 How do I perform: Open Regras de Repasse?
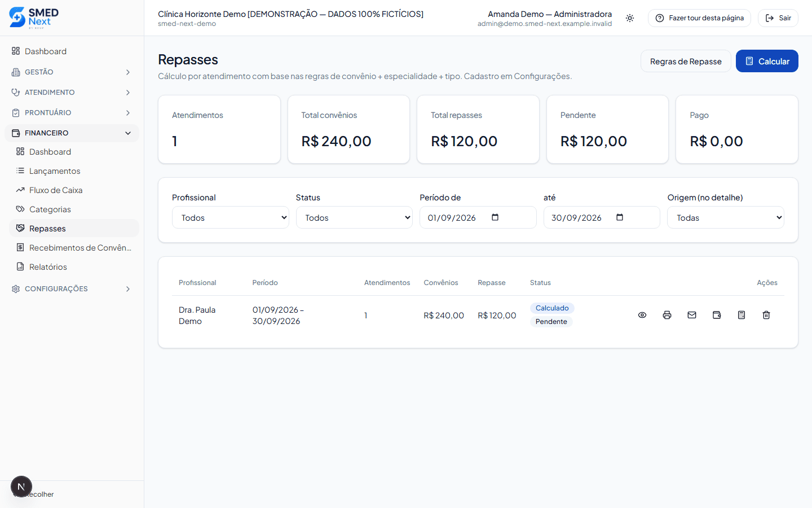click(x=686, y=61)
